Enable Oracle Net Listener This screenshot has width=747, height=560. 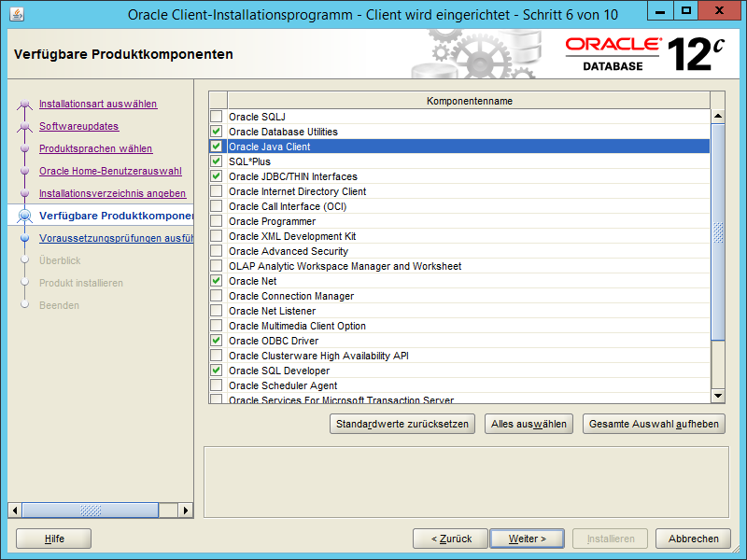tap(217, 311)
